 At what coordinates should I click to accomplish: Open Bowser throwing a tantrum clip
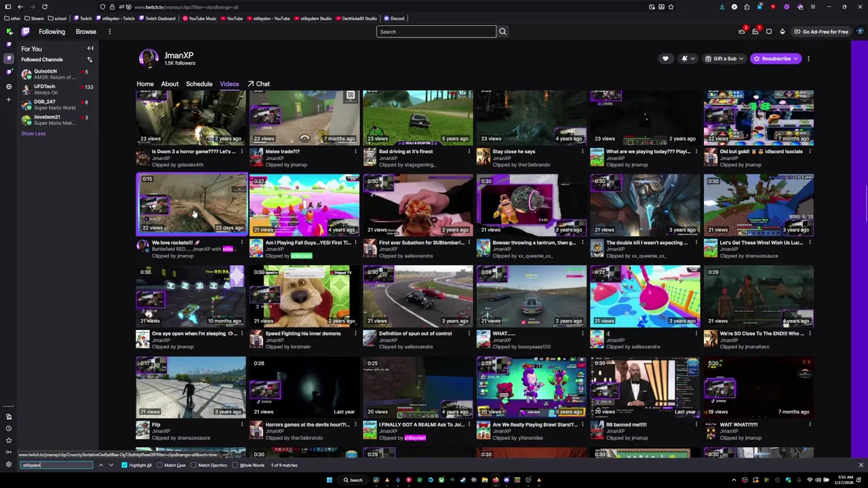click(x=532, y=205)
